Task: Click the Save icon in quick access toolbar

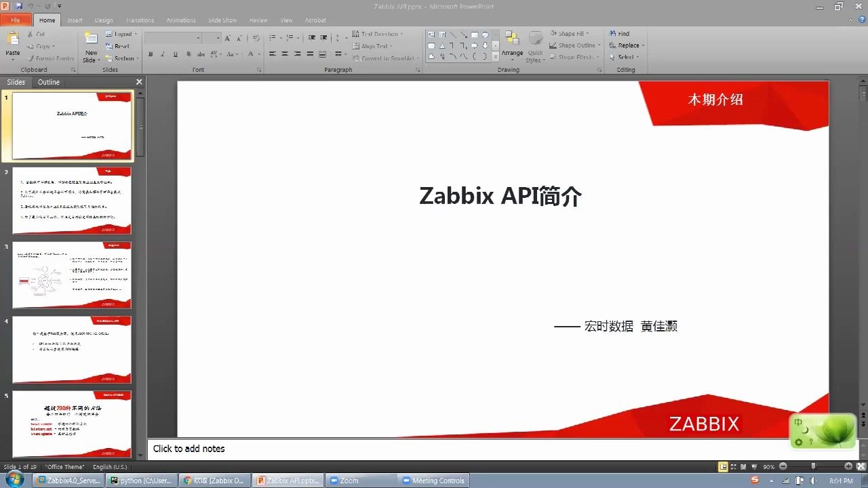Action: (19, 5)
